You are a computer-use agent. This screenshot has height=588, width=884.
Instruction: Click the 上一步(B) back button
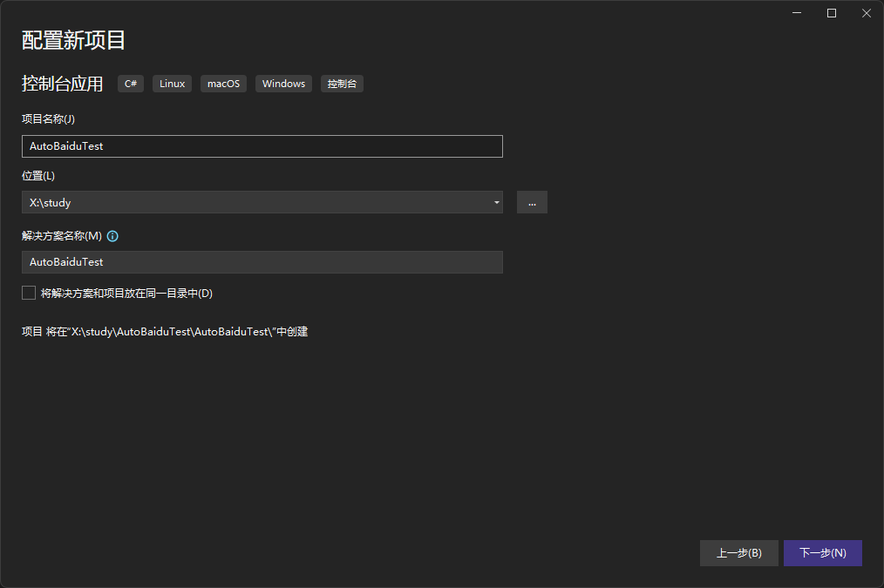(738, 553)
